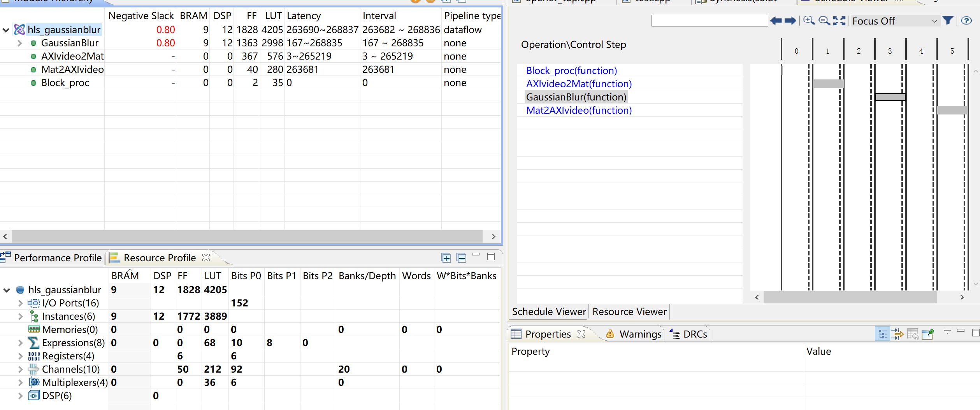Click the collapse-all icon in Resource Profile panel

point(461,257)
